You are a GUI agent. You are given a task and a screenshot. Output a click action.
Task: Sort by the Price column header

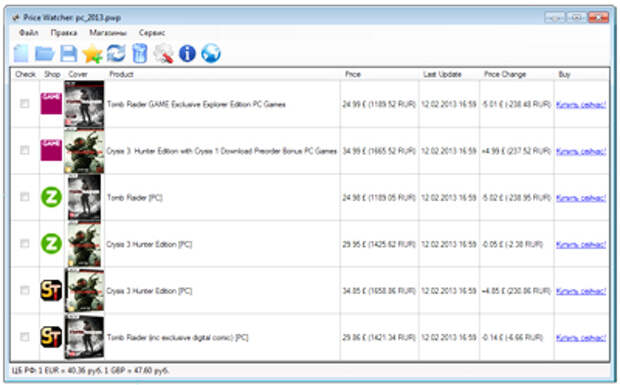tap(353, 74)
